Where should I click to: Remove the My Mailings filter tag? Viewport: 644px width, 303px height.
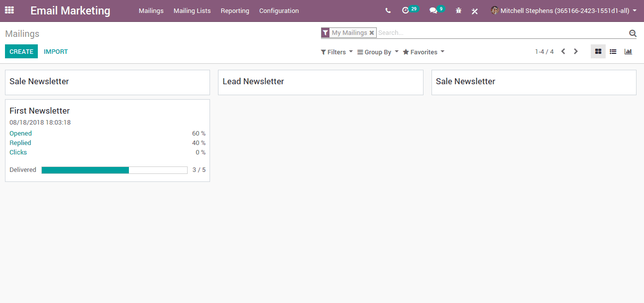coord(372,33)
